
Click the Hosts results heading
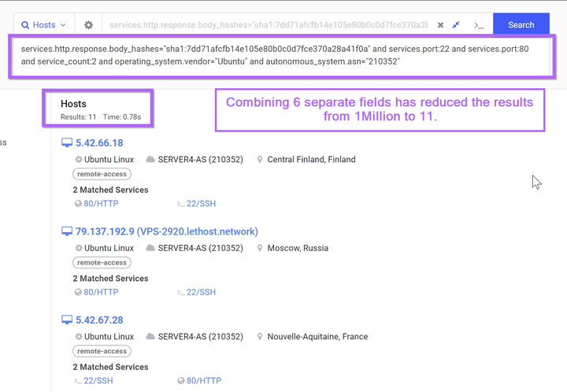(x=73, y=104)
